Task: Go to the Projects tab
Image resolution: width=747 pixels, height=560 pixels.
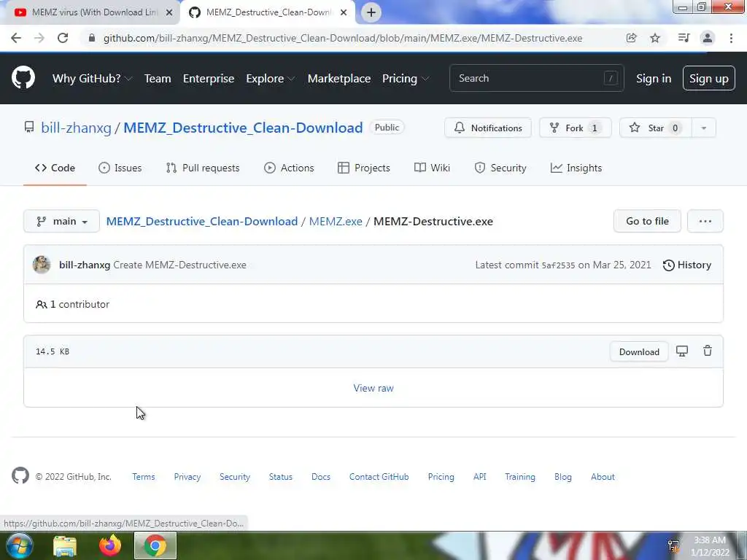Action: (x=363, y=168)
